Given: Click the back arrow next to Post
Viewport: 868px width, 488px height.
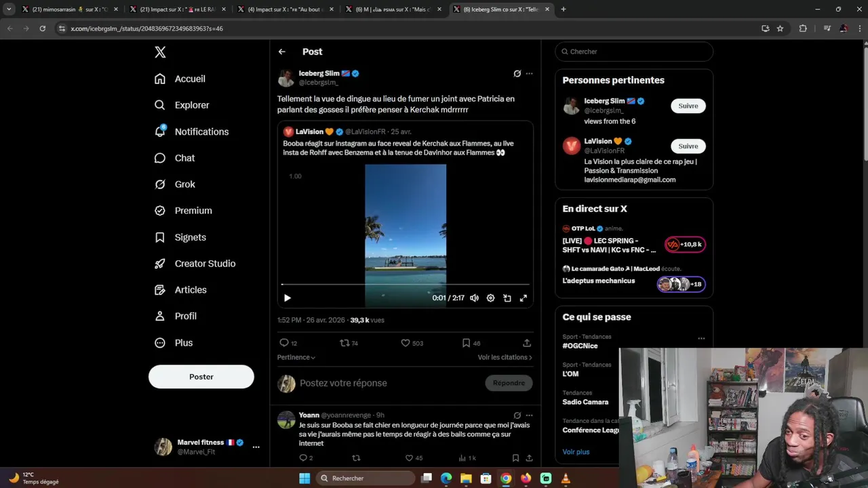Looking at the screenshot, I should [x=282, y=52].
